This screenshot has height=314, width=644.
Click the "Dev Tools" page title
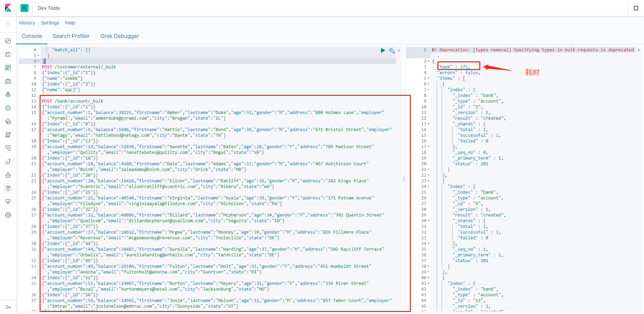[49, 8]
